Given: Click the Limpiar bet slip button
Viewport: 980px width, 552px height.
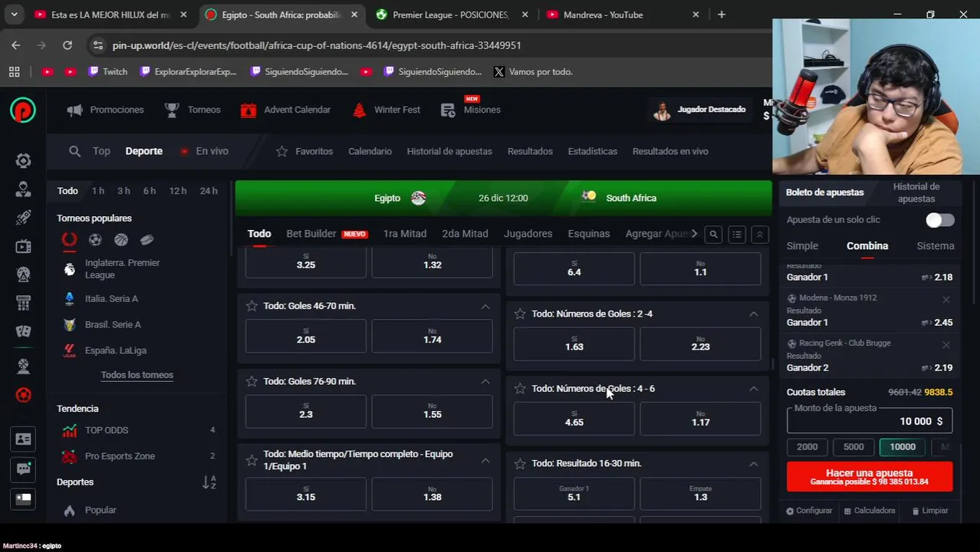Looking at the screenshot, I should pos(930,511).
